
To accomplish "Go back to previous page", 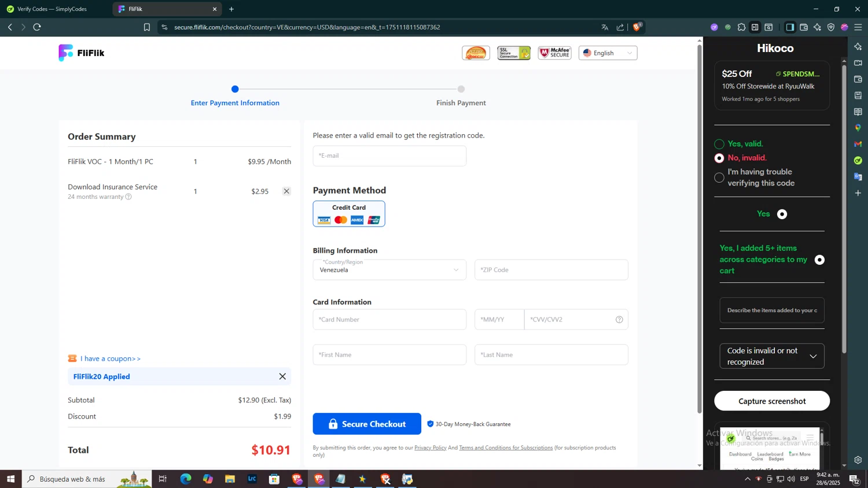I will (x=10, y=27).
